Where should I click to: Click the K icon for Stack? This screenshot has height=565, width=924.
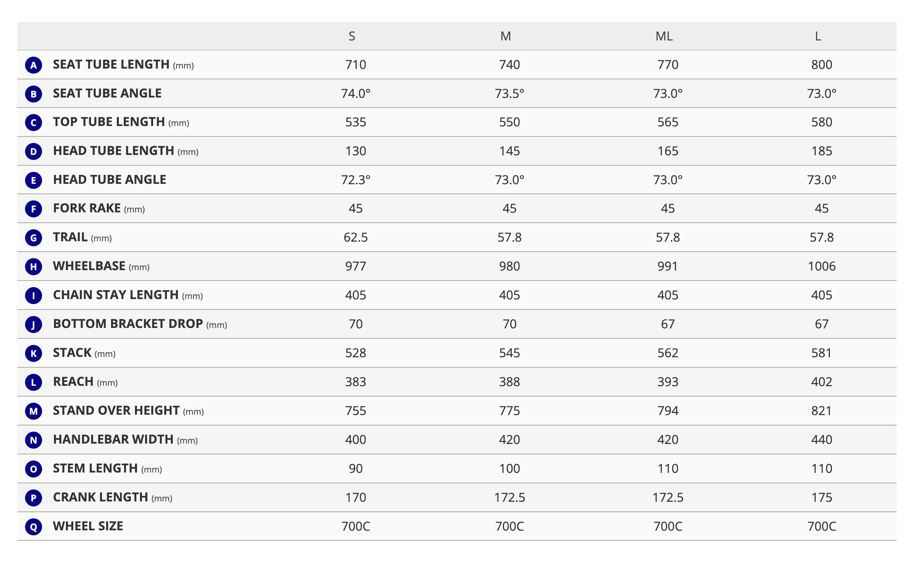(x=34, y=353)
